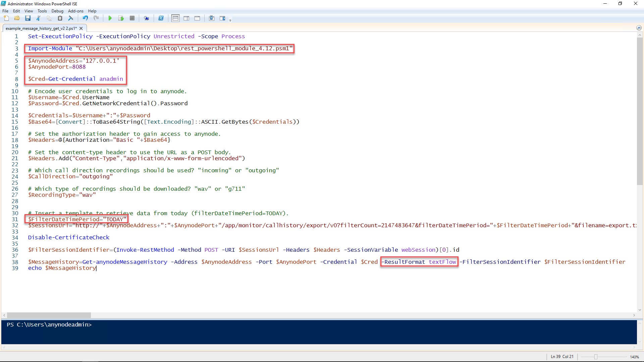Maximize the script pane layout
644x362 pixels.
197,18
